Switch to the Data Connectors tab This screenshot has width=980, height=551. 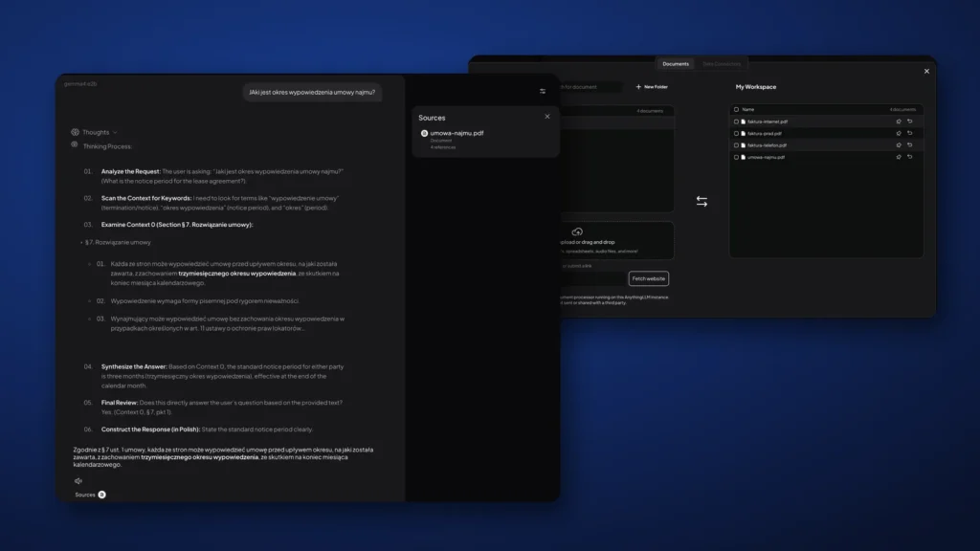722,64
